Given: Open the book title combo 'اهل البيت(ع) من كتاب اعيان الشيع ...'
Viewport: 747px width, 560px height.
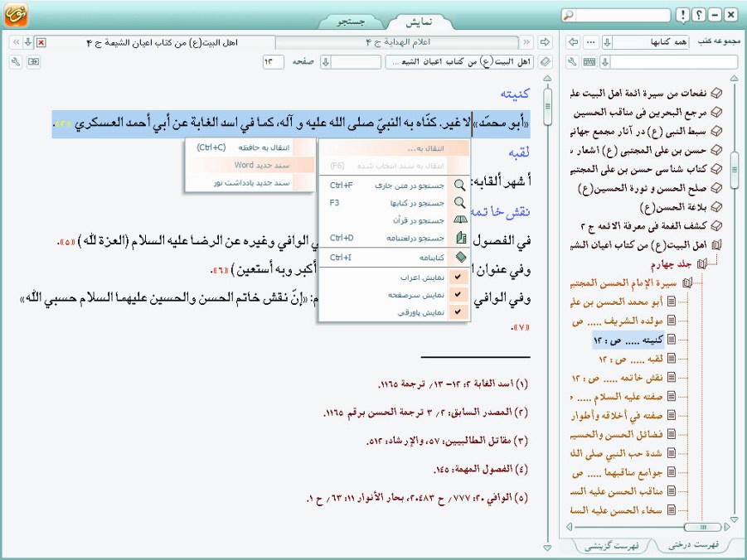Looking at the screenshot, I should tap(461, 62).
